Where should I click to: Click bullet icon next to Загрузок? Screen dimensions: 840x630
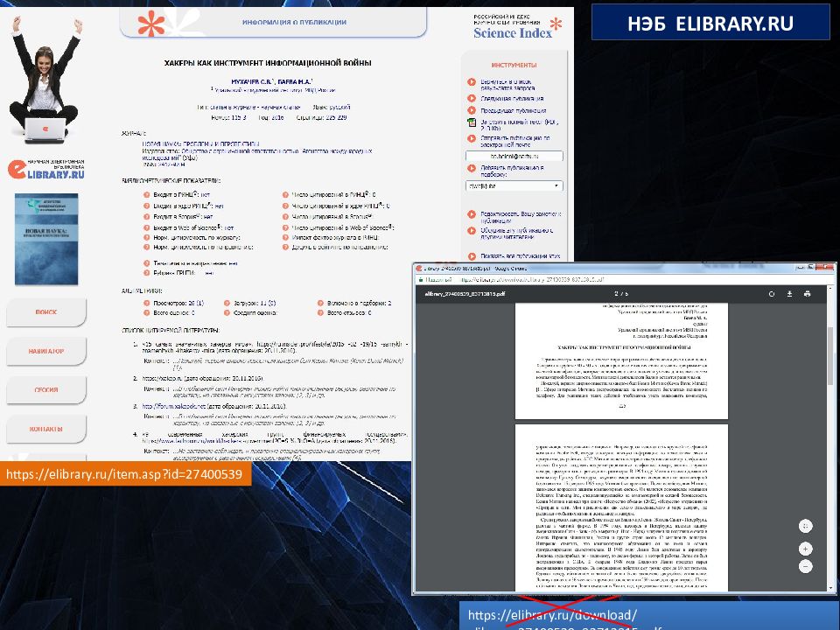click(227, 304)
